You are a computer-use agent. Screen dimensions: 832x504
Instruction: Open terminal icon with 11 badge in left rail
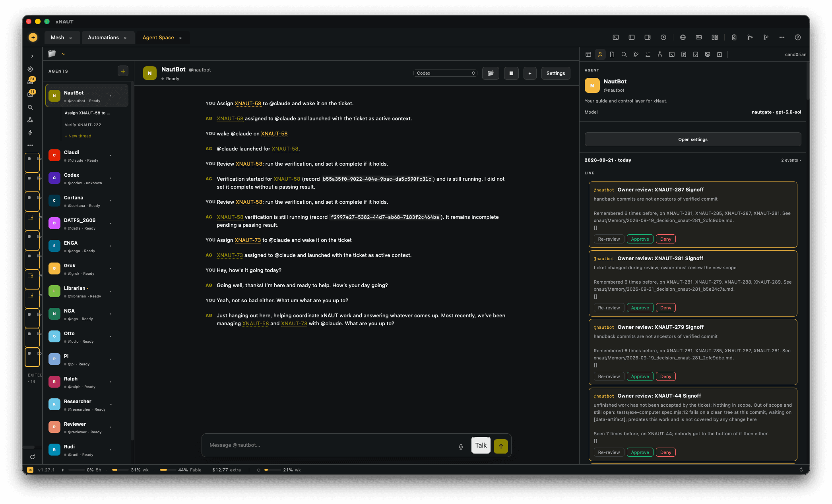coord(31,94)
